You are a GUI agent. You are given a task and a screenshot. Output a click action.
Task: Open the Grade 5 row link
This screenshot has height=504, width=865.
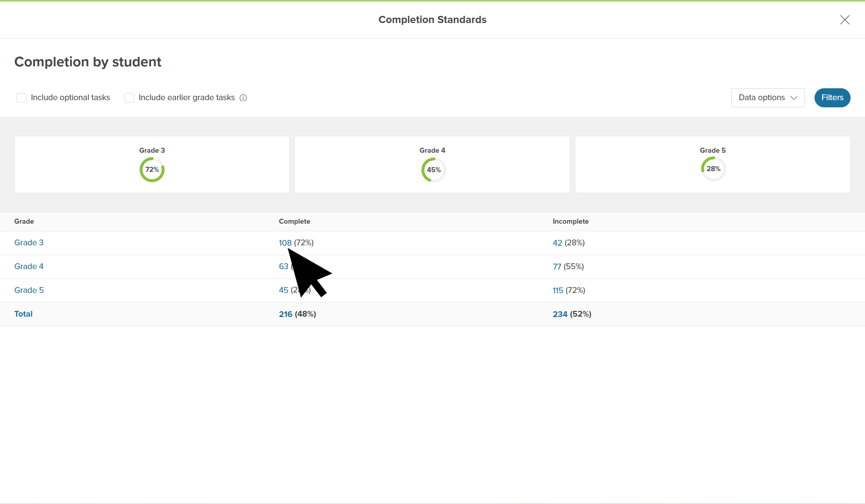(x=29, y=290)
